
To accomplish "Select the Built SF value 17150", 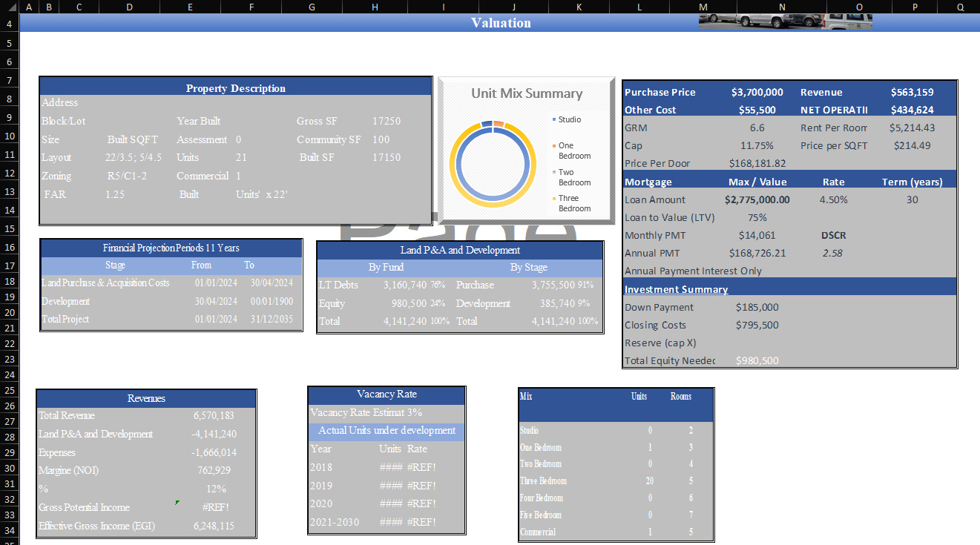I will [387, 157].
